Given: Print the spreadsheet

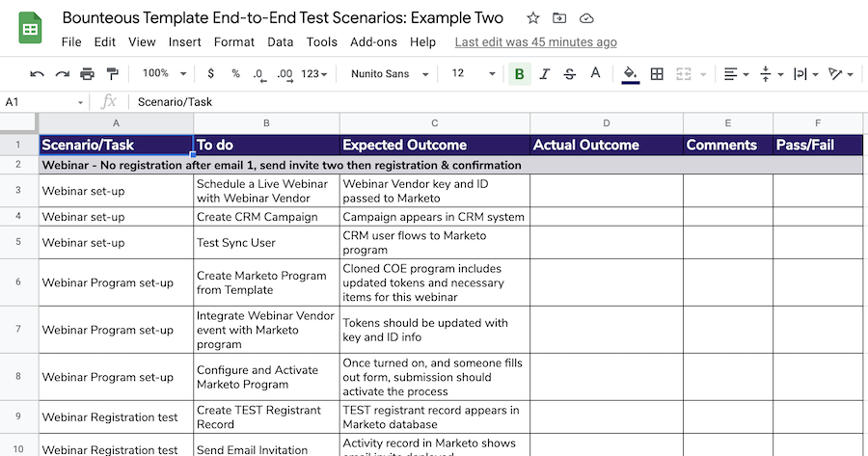Looking at the screenshot, I should (88, 73).
